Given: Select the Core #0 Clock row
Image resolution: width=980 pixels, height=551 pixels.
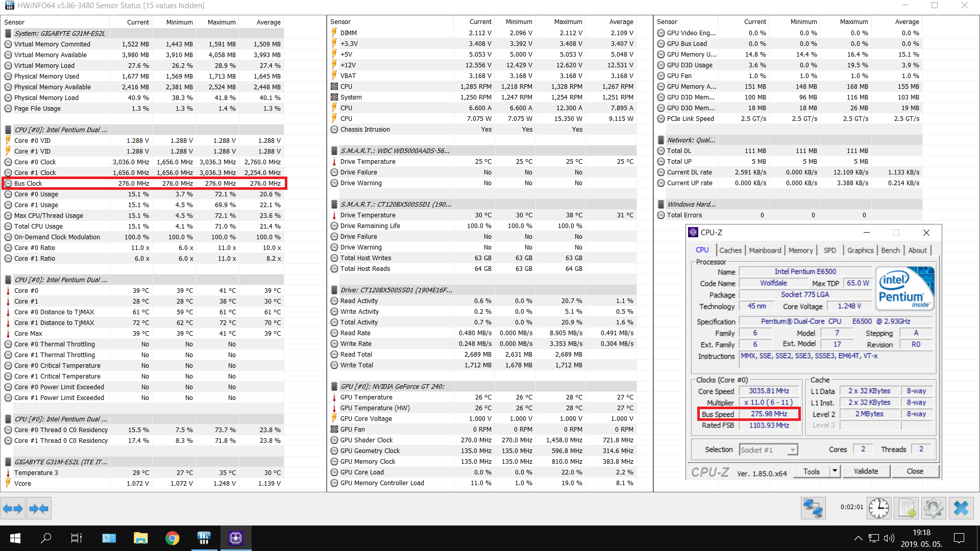Looking at the screenshot, I should [143, 162].
